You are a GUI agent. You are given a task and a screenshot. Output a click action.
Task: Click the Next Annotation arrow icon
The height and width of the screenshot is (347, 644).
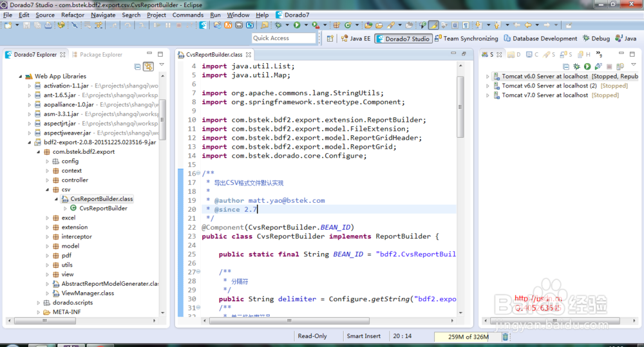(478, 25)
